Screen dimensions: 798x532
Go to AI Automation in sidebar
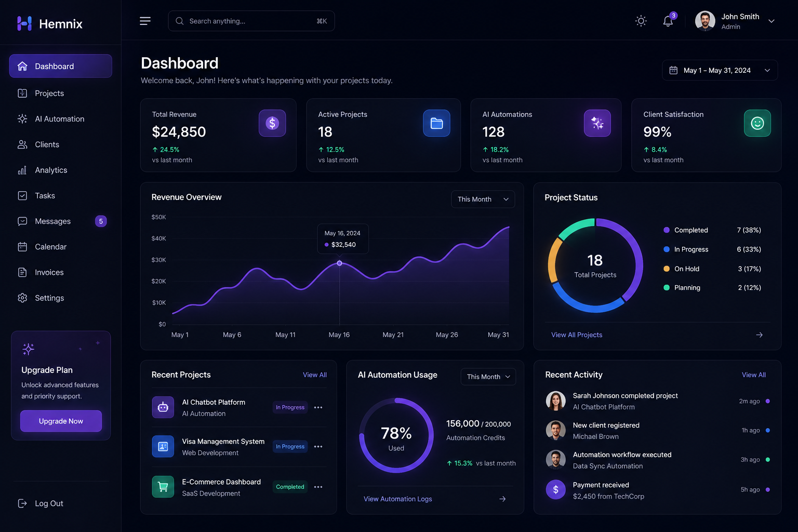click(61, 119)
